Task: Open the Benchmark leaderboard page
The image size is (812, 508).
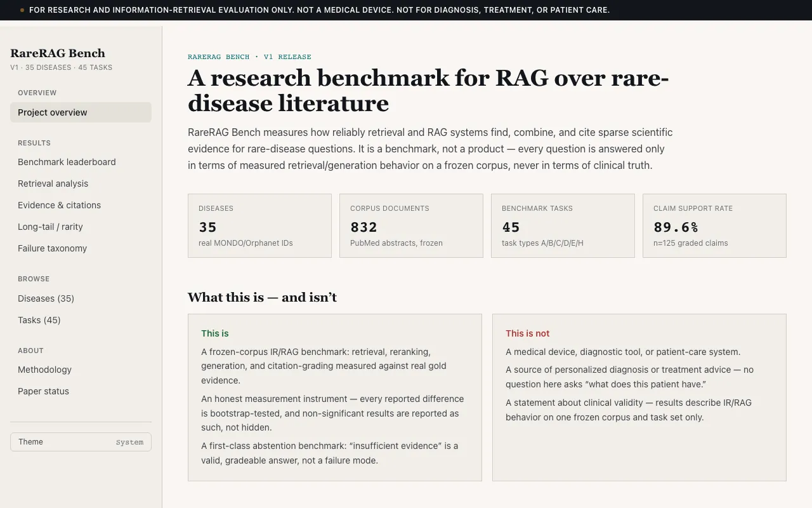Action: tap(81, 162)
